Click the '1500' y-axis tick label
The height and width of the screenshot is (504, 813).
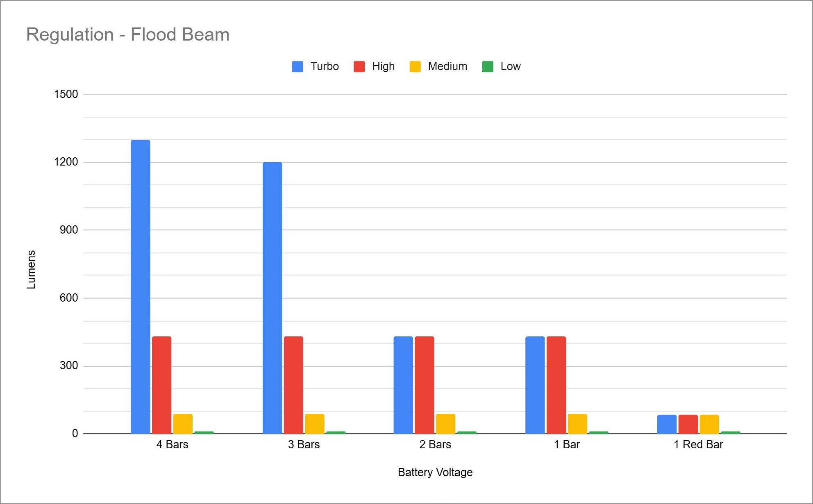click(x=66, y=94)
